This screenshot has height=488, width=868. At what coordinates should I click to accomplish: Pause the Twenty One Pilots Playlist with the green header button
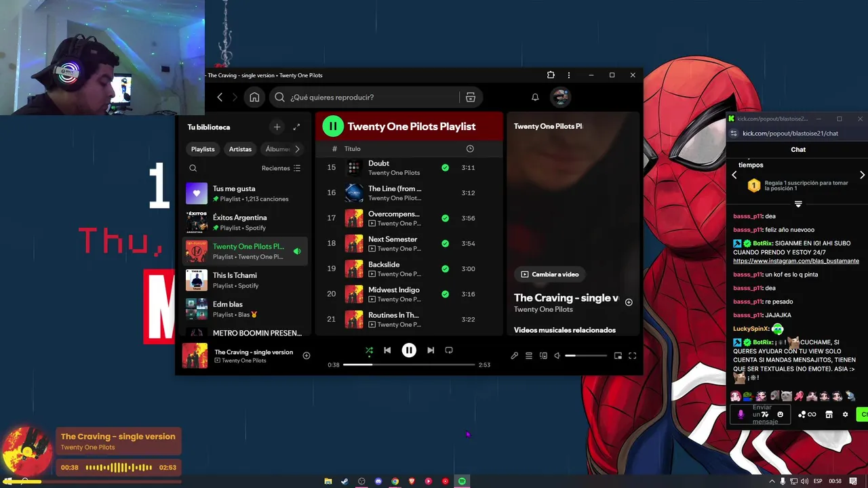click(x=333, y=126)
